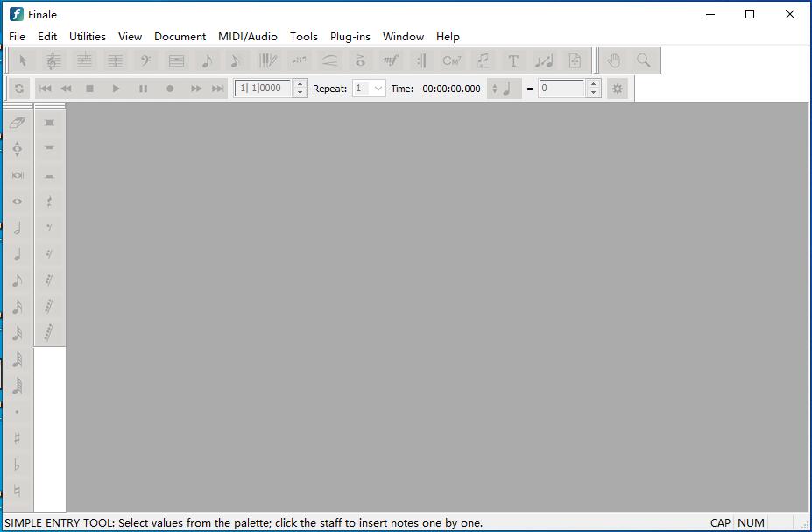Choose the Key Signature tool
Viewport: 812px width, 532px height.
84,60
